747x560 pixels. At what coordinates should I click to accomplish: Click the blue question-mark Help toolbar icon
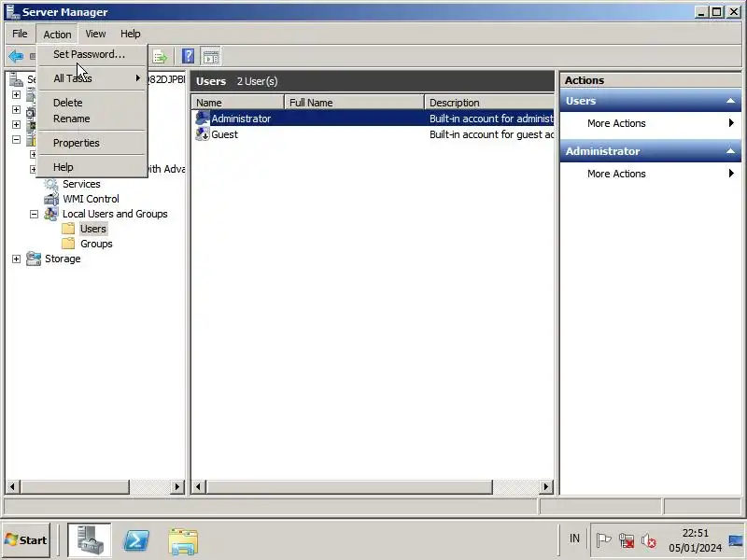[189, 56]
